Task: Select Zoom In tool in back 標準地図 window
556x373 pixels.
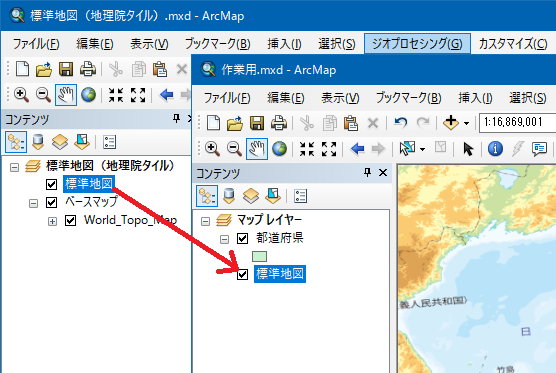Action: point(21,95)
